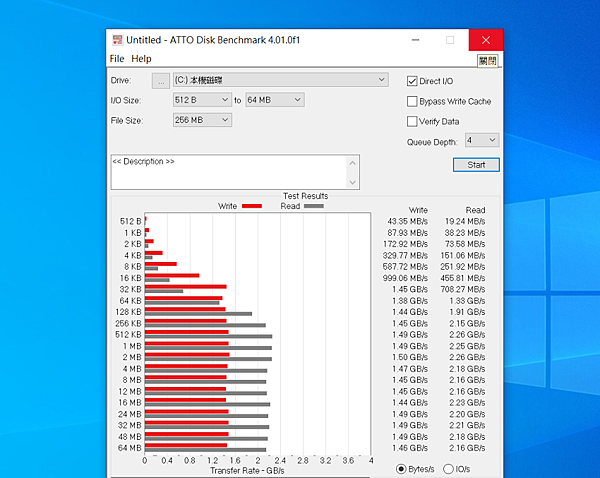Click the Description box scroll up arrow
Image resolution: width=600 pixels, height=478 pixels.
(352, 163)
